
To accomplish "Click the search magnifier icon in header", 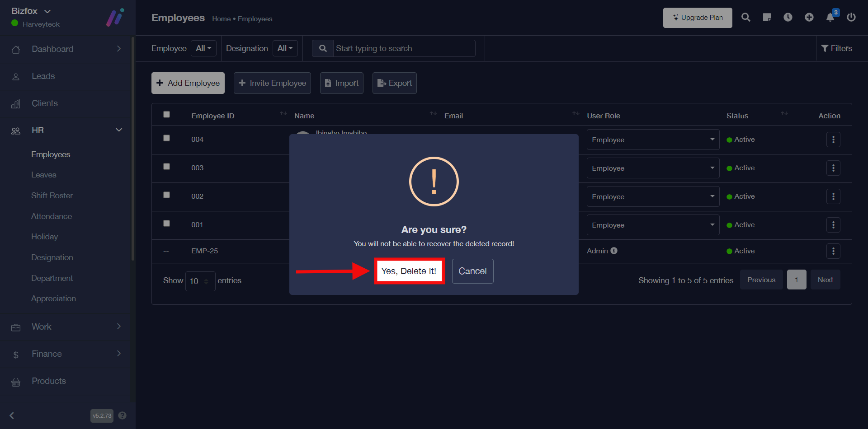I will (745, 18).
